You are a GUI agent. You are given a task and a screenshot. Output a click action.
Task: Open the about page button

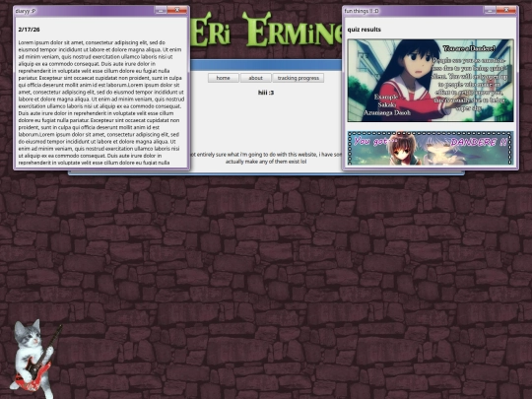pyautogui.click(x=255, y=78)
